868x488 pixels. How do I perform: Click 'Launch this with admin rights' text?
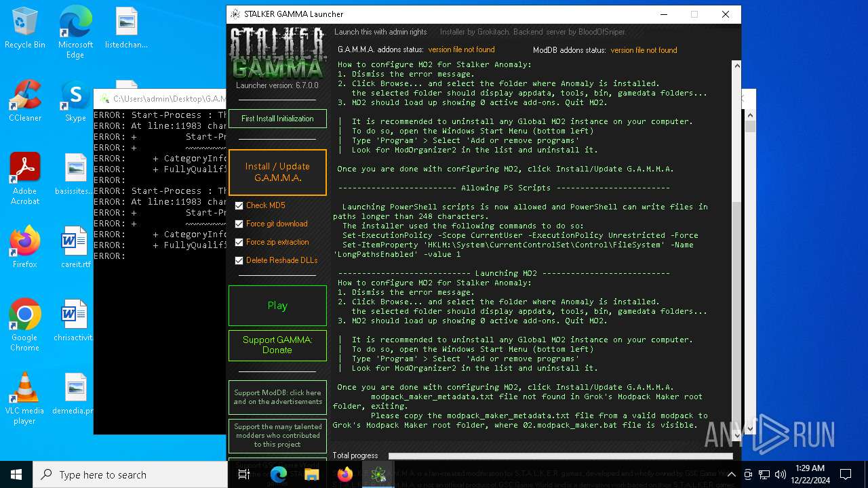[380, 32]
